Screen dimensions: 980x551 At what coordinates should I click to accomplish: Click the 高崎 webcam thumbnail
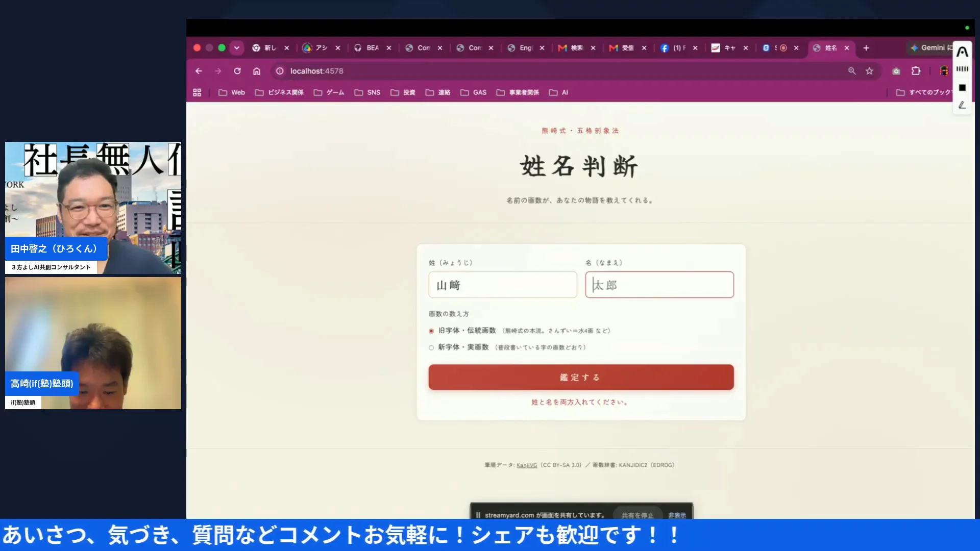[93, 343]
